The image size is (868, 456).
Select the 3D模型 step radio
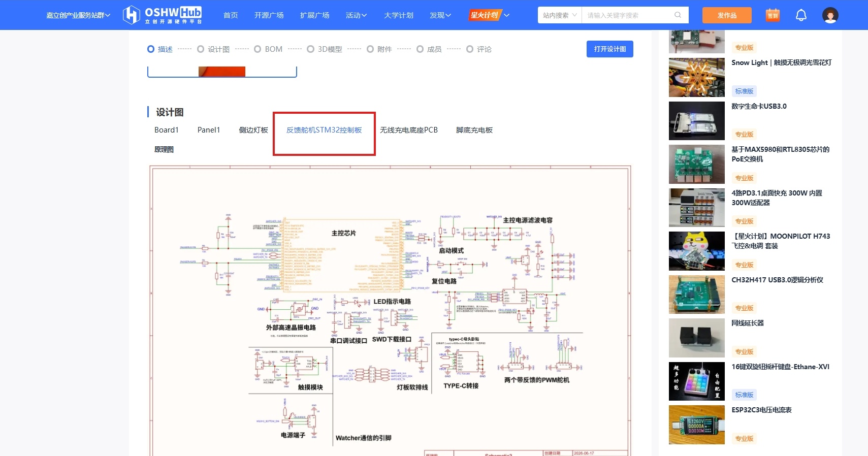(x=310, y=49)
